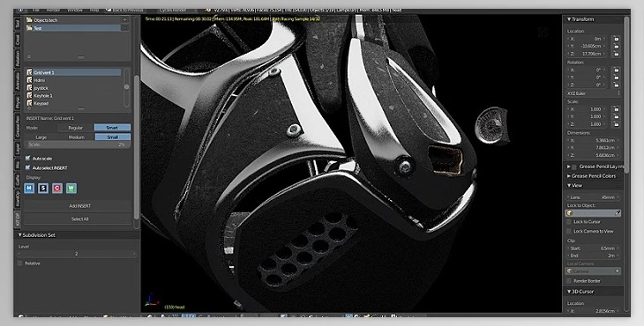The width and height of the screenshot is (644, 326).
Task: Click the red C display icon
Action: pos(57,189)
